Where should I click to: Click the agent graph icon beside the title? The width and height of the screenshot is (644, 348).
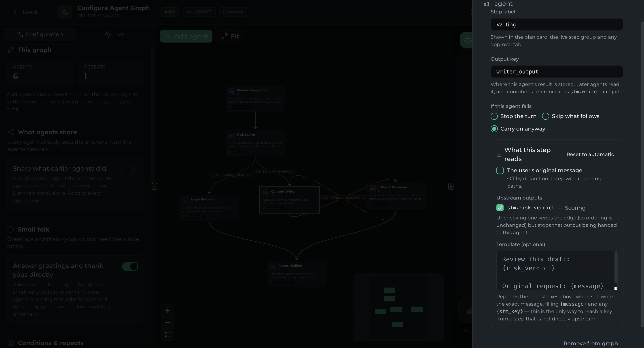coord(64,12)
